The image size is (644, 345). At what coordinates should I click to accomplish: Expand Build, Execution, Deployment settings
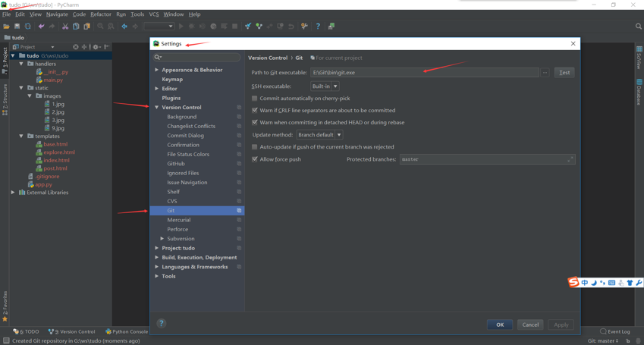coord(156,258)
